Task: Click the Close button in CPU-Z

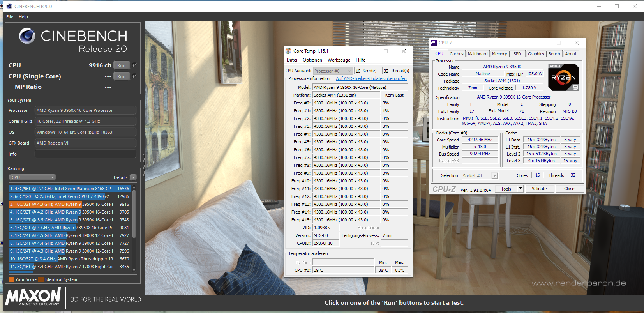Action: pos(569,189)
